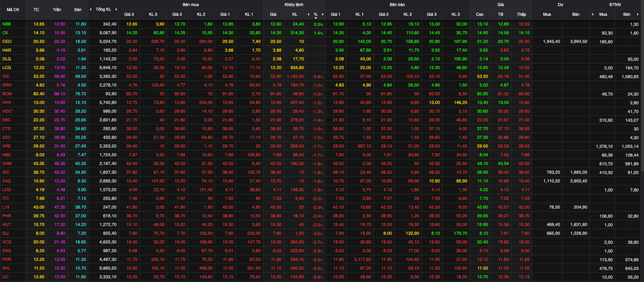644x282 pixels.
Task: Open the ITC stock symbol
Action: pyautogui.click(x=6, y=199)
